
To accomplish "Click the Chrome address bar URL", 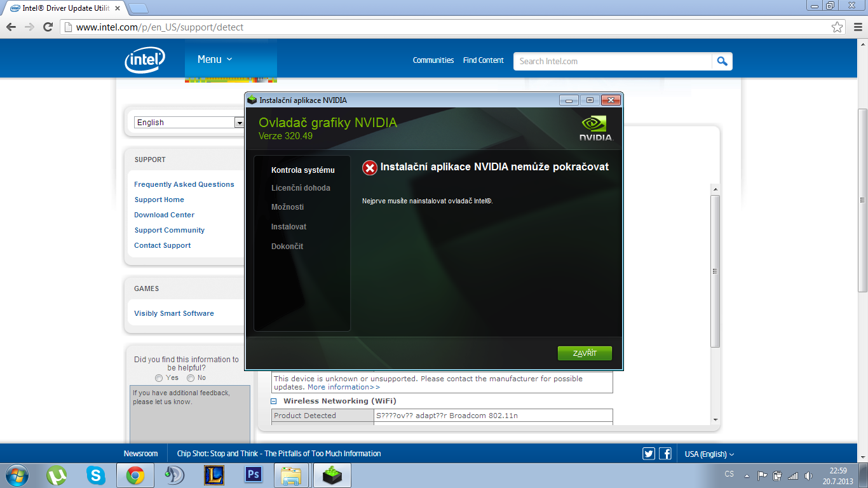I will 159,27.
